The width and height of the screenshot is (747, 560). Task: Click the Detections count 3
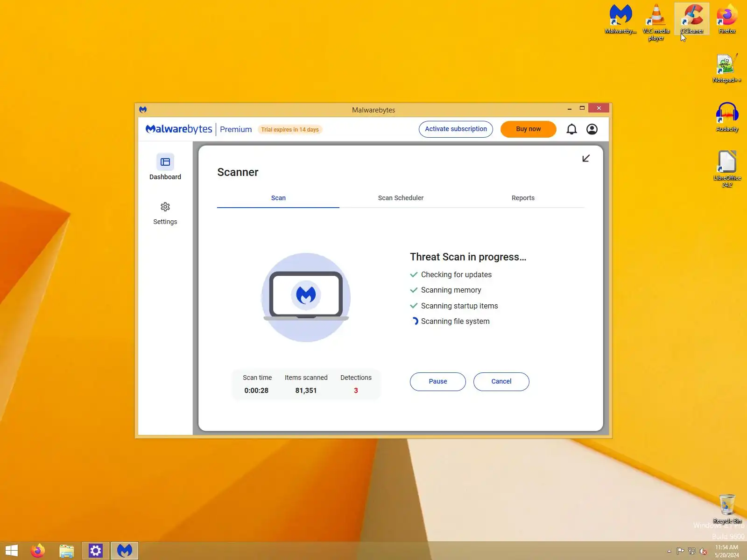(356, 391)
